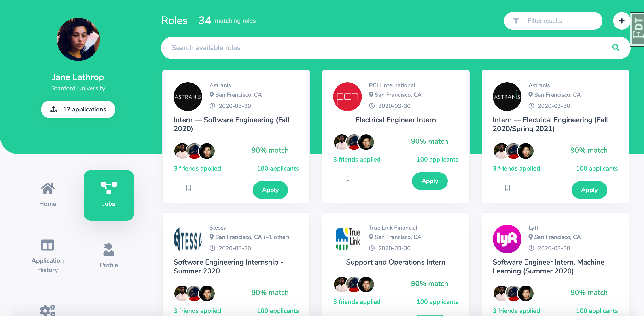Bookmark the PCH Electrical Engineer Intern role
Viewport: 644px width, 316px height.
(x=348, y=179)
